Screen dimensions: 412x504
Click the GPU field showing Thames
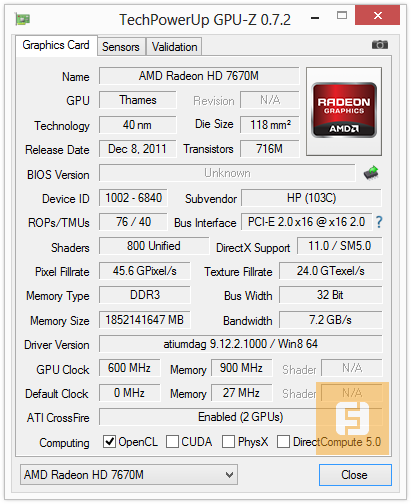pos(138,100)
